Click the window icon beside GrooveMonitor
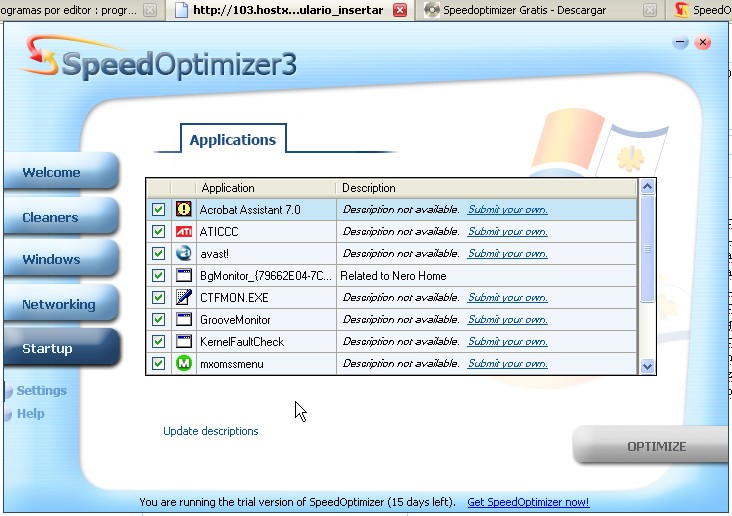The height and width of the screenshot is (516, 732). click(x=183, y=319)
